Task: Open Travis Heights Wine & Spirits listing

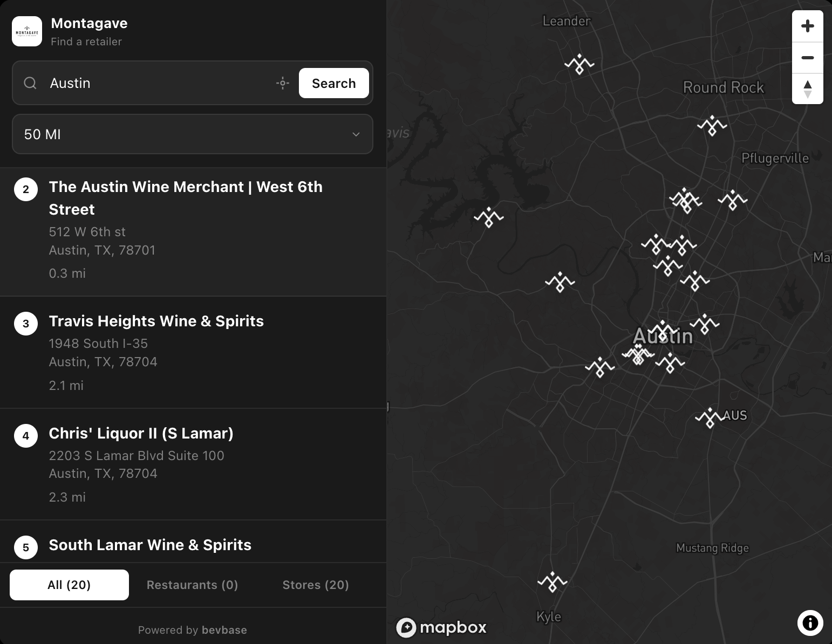Action: tap(193, 353)
